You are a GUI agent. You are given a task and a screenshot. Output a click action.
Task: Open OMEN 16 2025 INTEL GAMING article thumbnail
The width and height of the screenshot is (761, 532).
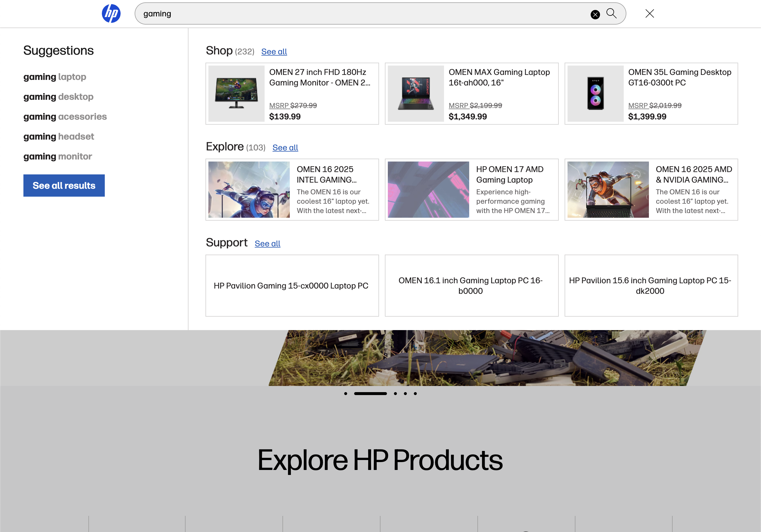point(249,189)
